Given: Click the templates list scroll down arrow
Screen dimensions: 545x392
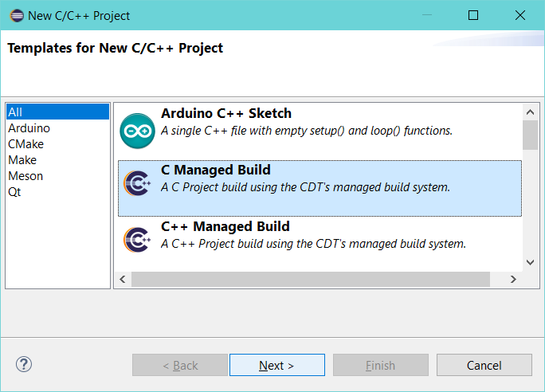Looking at the screenshot, I should (x=530, y=262).
